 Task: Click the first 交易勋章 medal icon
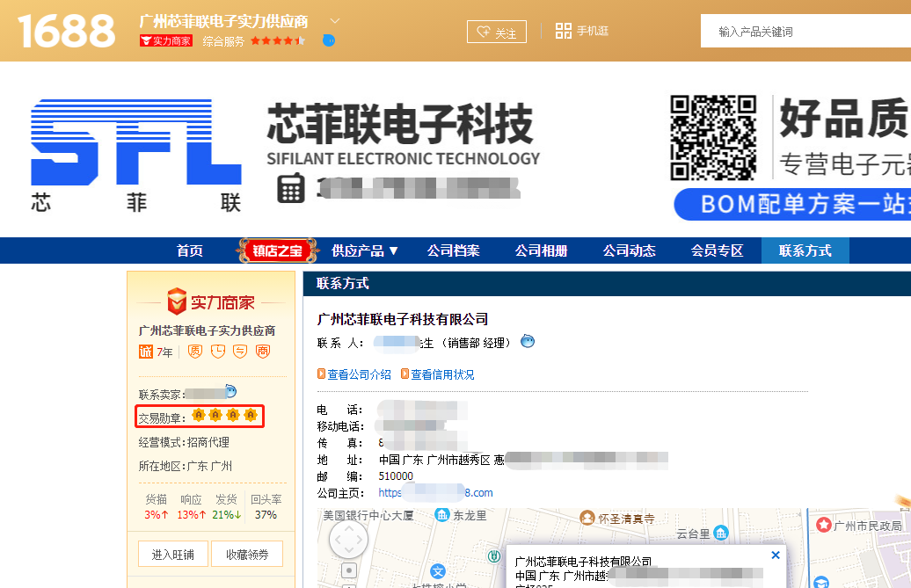(199, 415)
